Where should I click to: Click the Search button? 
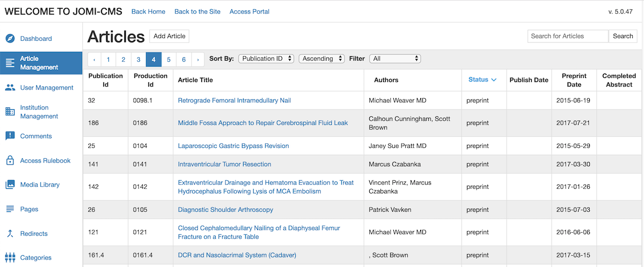click(x=623, y=36)
